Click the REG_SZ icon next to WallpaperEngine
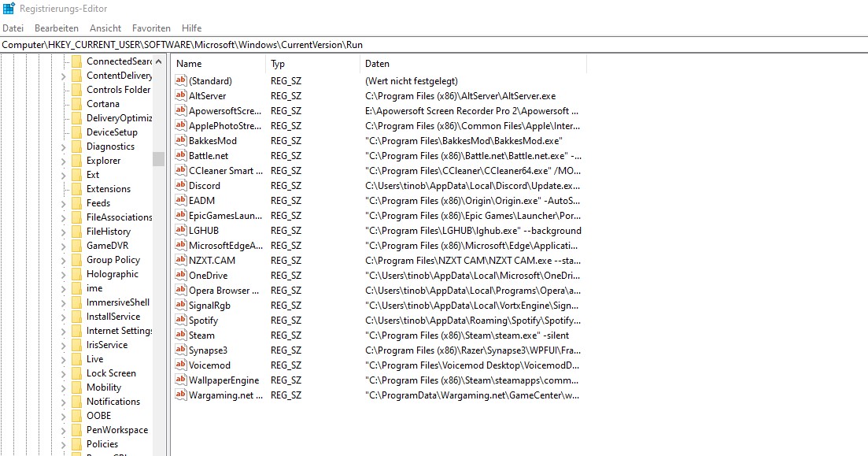The width and height of the screenshot is (868, 456). pyautogui.click(x=180, y=380)
